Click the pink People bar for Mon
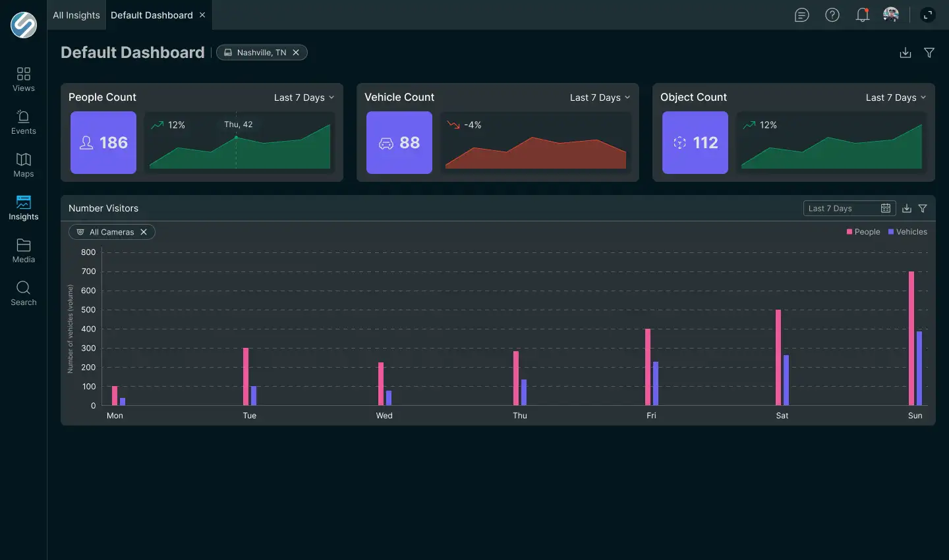 [115, 395]
